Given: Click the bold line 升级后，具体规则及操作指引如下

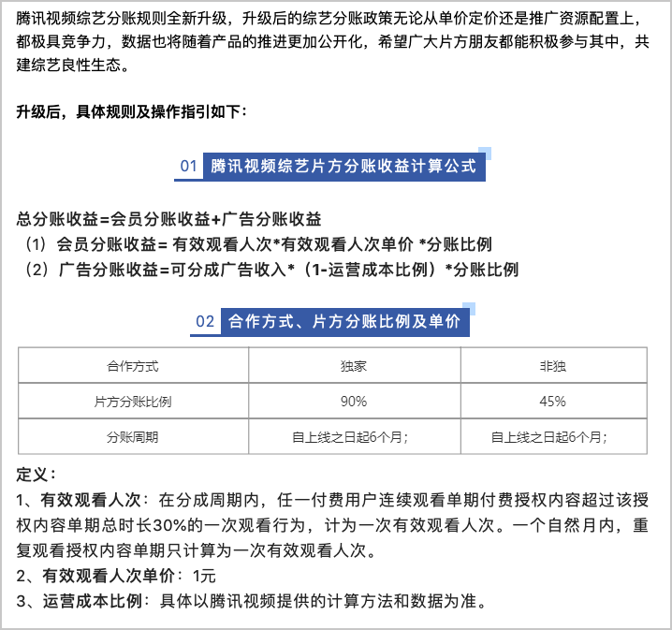Looking at the screenshot, I should click(132, 112).
